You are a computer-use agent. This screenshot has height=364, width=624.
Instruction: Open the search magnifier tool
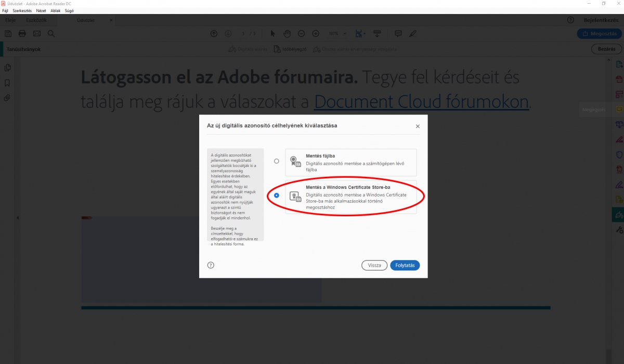[51, 33]
